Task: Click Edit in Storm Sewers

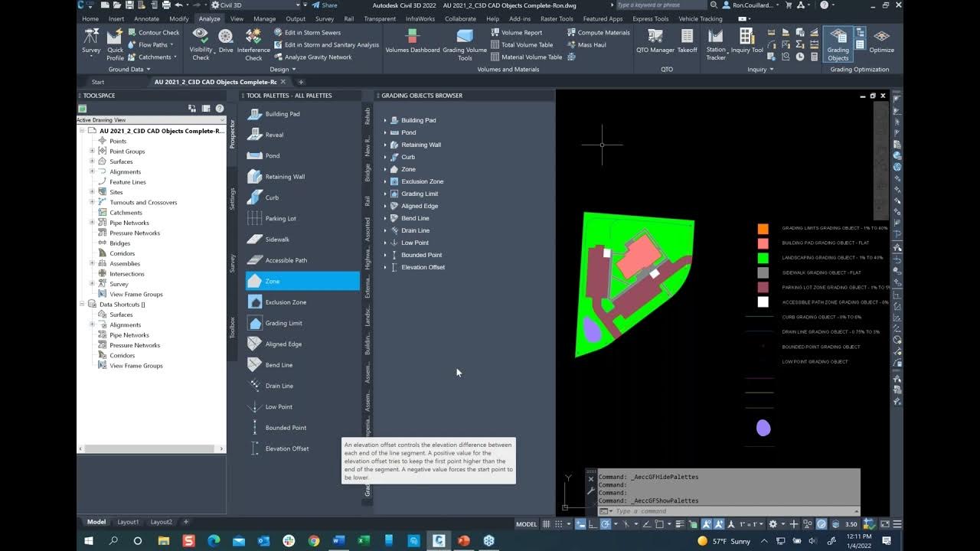Action: (307, 33)
